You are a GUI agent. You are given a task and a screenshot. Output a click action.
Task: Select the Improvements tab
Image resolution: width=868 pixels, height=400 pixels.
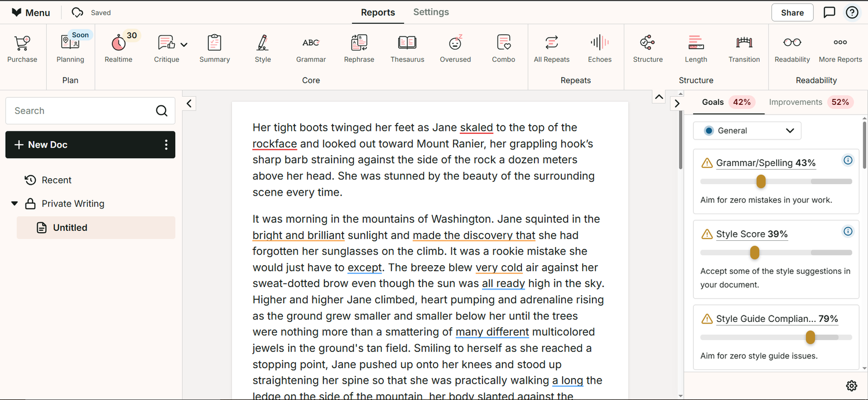tap(810, 102)
